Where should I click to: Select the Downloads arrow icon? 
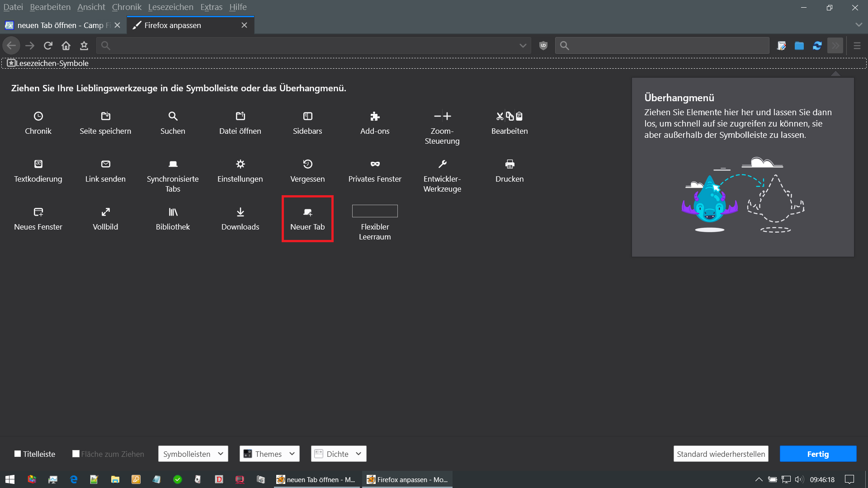[240, 212]
